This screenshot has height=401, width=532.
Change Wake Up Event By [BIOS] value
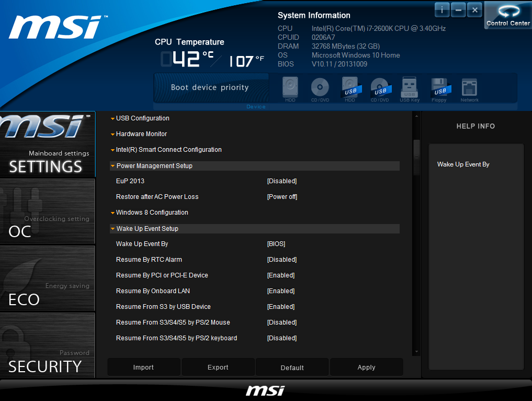pos(276,244)
